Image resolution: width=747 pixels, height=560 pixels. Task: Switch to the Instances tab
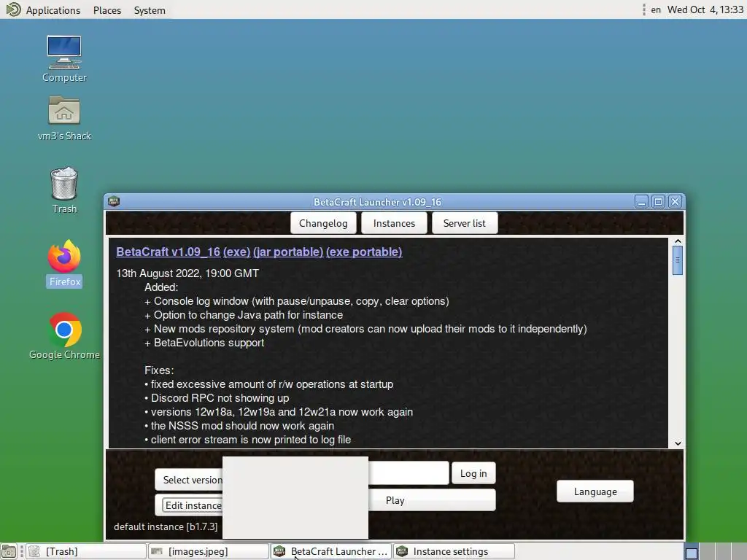coord(394,223)
